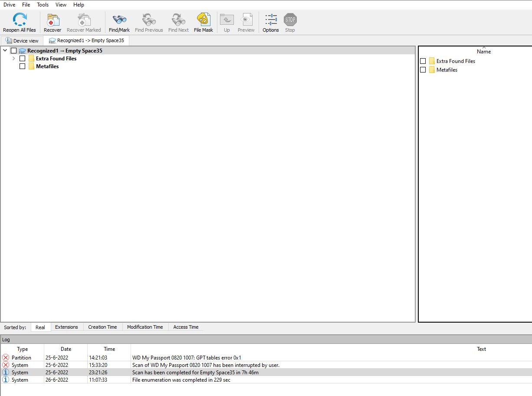This screenshot has height=396, width=532.
Task: Click the Up toolbar icon
Action: [x=227, y=20]
